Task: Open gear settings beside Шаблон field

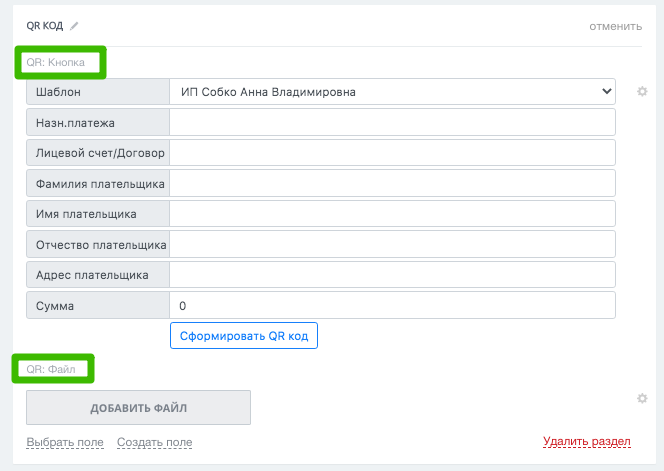Action: 642,91
